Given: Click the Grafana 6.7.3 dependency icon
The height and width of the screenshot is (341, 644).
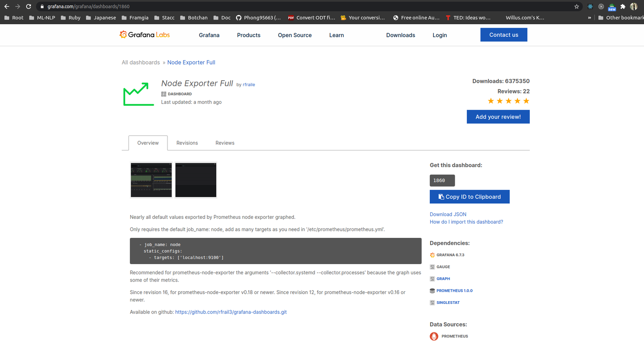Looking at the screenshot, I should coord(432,255).
